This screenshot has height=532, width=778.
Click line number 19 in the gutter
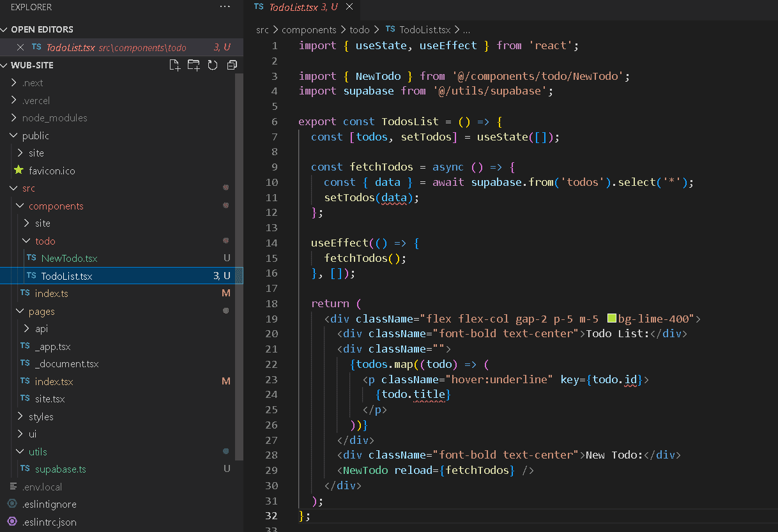click(x=271, y=319)
